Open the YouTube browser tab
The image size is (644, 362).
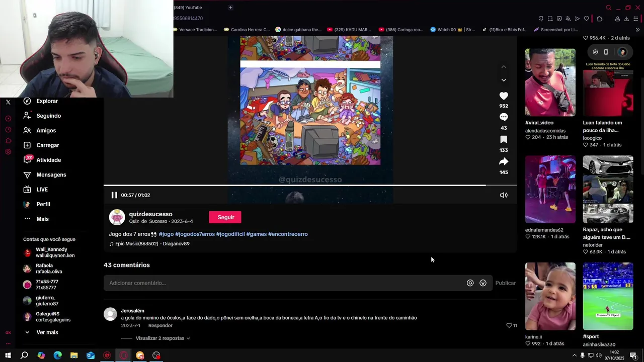point(188,8)
